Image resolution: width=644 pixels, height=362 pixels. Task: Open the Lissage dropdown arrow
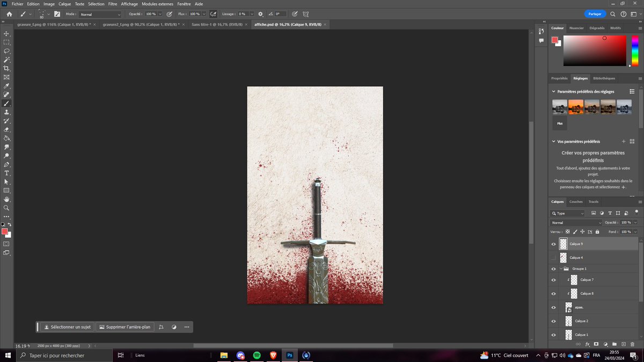tap(251, 14)
